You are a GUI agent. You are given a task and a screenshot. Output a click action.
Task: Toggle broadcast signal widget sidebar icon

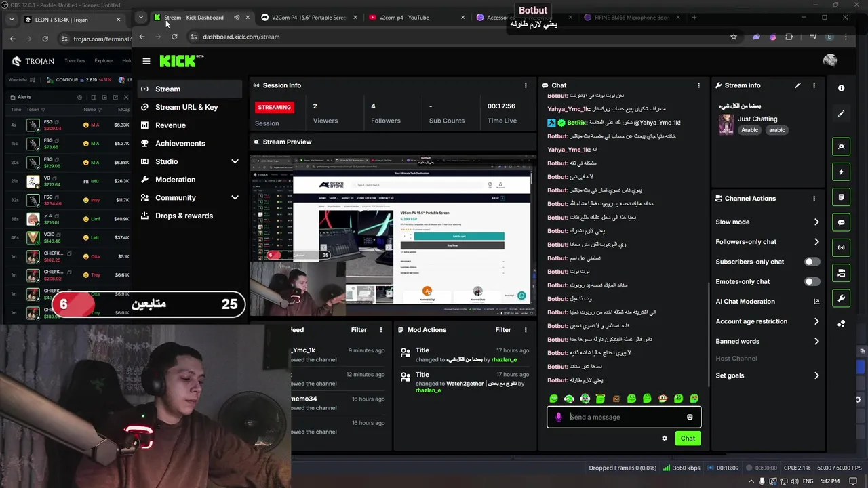coord(842,247)
